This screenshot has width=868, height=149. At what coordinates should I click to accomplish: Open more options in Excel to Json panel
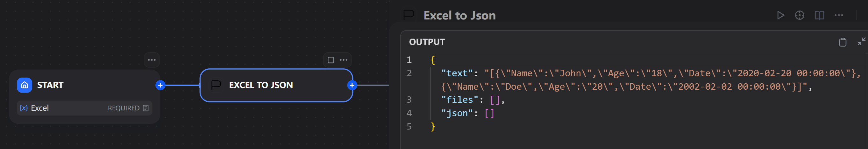click(839, 16)
